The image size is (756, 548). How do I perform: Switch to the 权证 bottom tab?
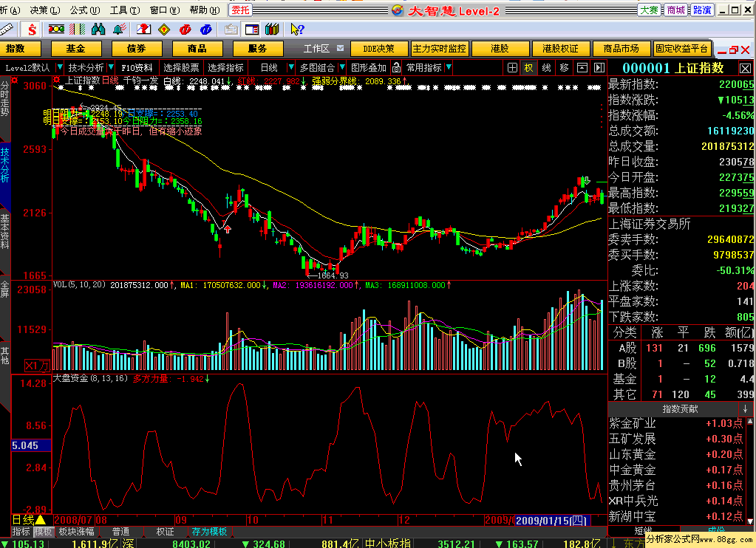(165, 532)
